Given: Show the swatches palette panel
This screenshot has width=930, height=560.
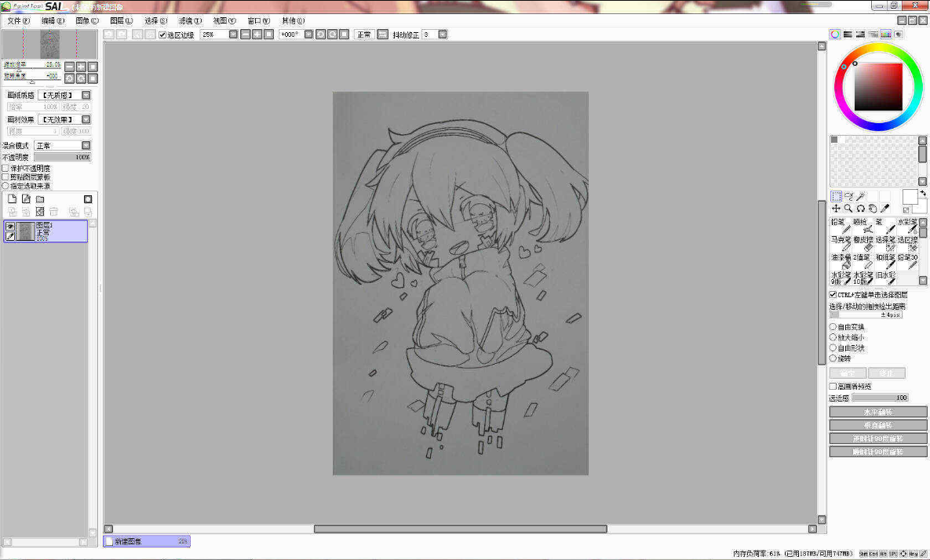Looking at the screenshot, I should (886, 35).
